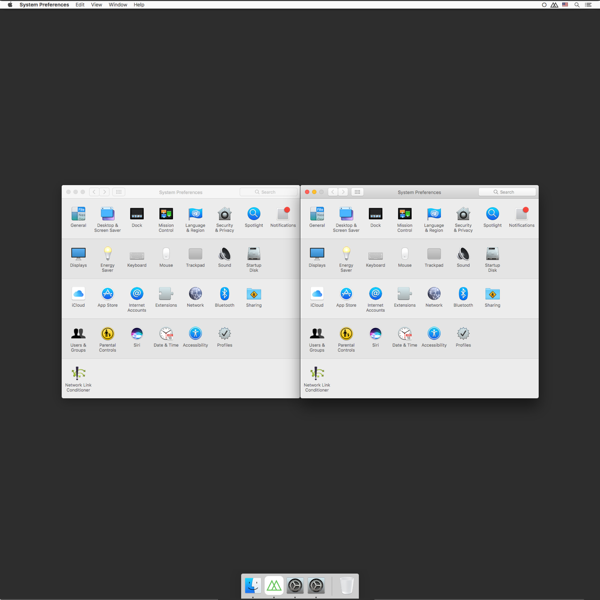Open General in the left System Preferences window
600x600 pixels.
[78, 217]
